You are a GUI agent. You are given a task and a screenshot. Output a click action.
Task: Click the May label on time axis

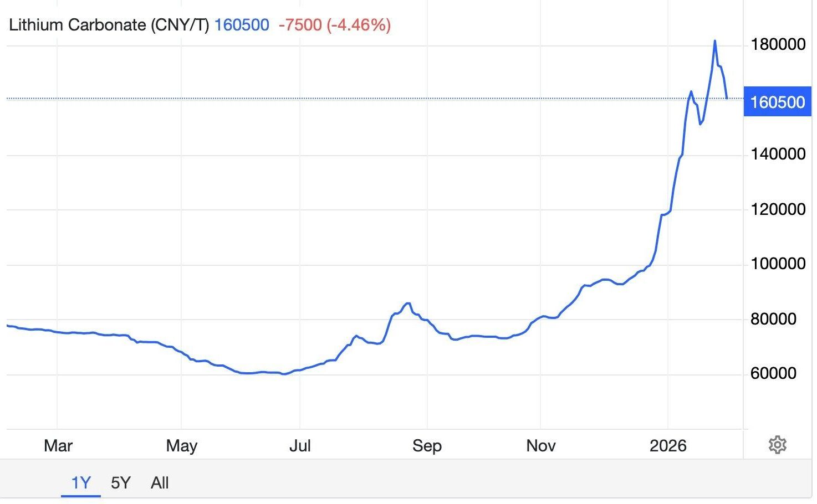pos(182,446)
